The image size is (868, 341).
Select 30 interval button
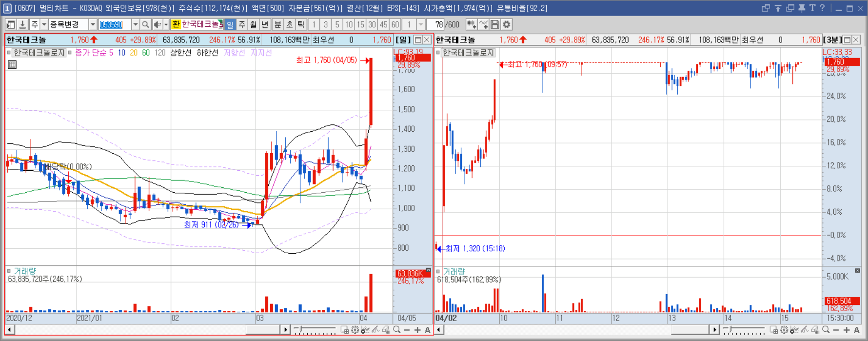(x=372, y=24)
